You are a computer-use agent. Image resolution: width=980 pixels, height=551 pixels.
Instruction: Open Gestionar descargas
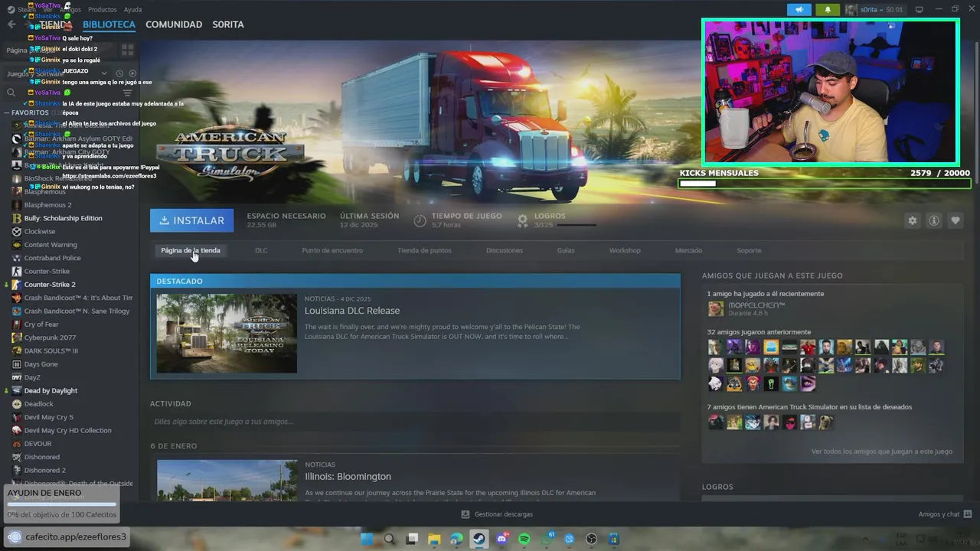click(498, 514)
